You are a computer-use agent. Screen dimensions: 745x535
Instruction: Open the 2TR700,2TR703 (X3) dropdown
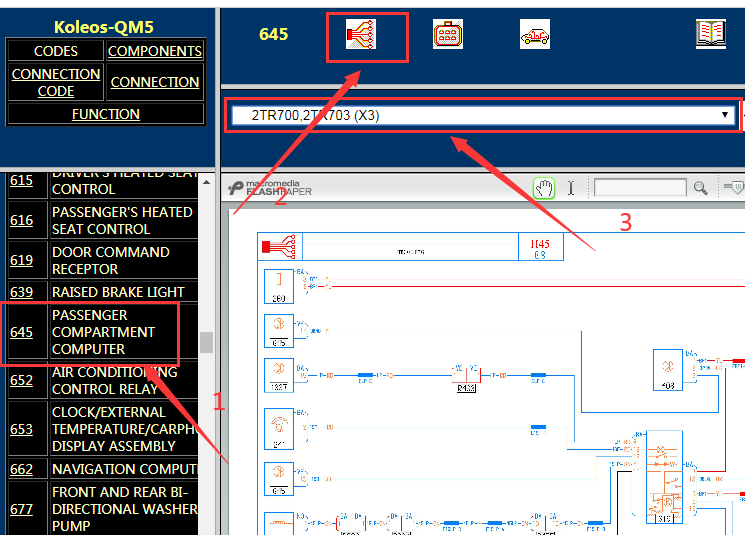coord(483,115)
